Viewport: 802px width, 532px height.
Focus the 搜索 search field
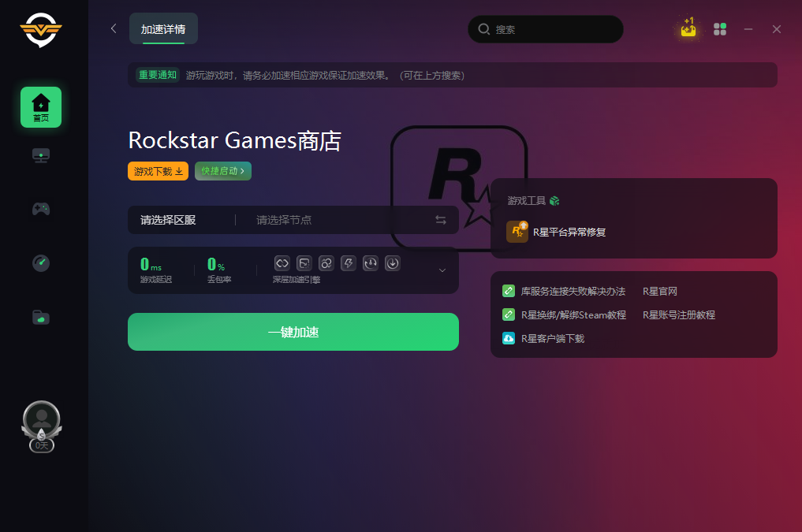pyautogui.click(x=545, y=29)
